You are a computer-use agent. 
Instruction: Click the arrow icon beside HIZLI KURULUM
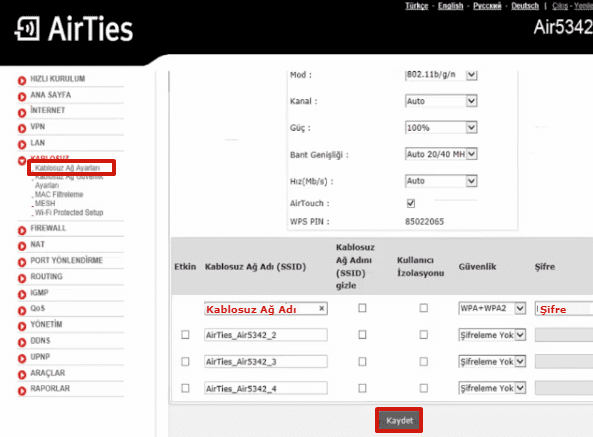pos(22,80)
